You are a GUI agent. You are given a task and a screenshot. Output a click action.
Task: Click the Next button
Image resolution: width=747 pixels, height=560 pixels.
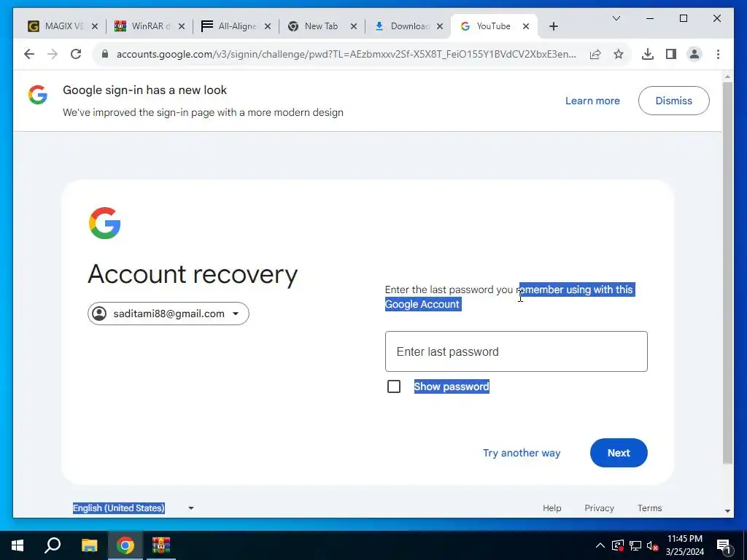tap(619, 452)
